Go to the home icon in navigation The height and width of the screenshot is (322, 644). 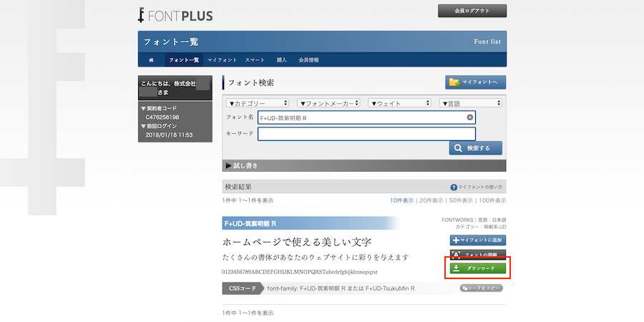point(151,60)
